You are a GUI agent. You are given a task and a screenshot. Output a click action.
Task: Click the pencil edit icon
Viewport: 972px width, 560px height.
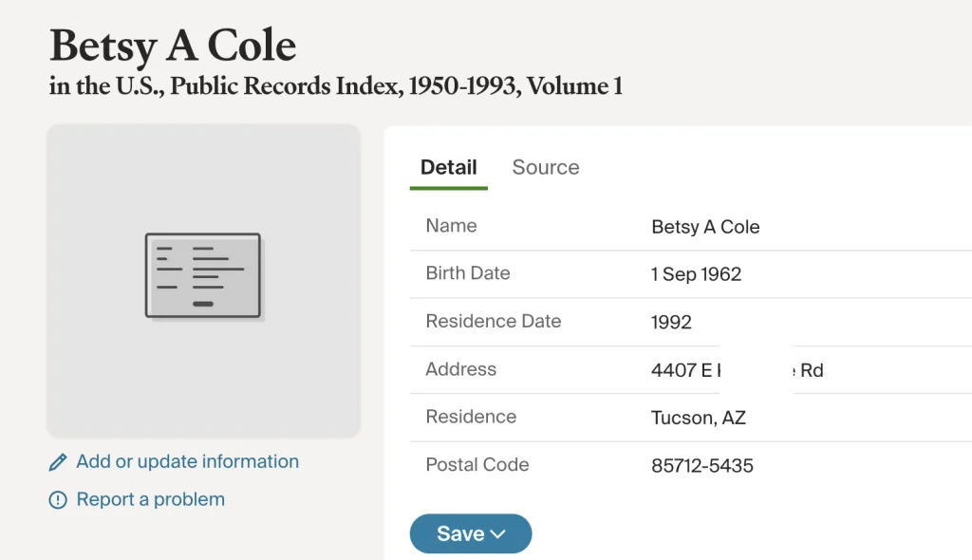[x=58, y=462]
